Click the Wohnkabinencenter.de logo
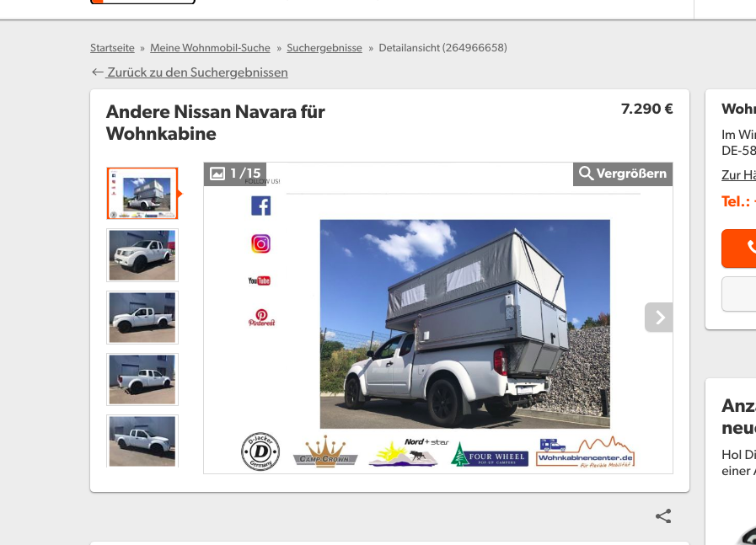Viewport: 756px width, 545px height. click(586, 453)
